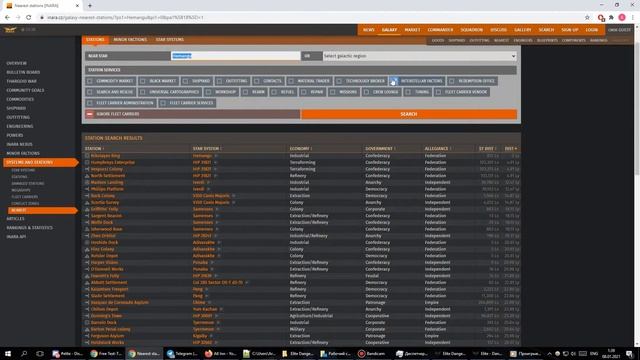
Task: Open Thargoid War in the left sidebar
Action: point(21,81)
